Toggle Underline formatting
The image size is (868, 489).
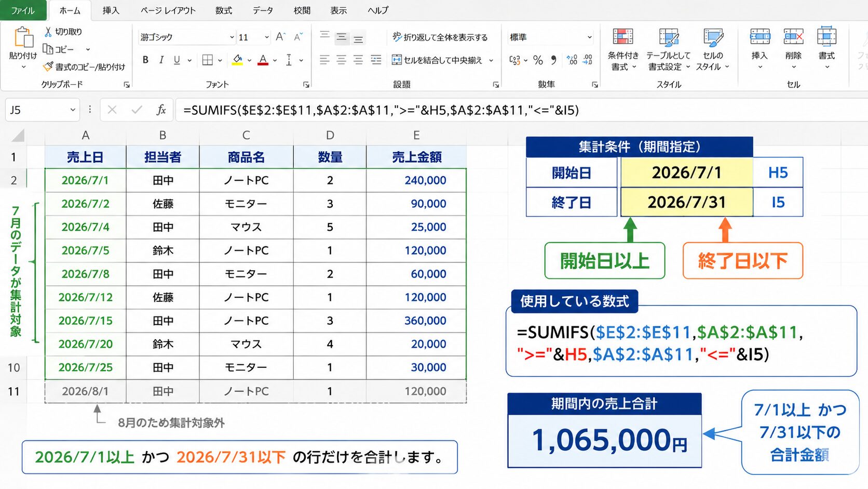pos(177,60)
